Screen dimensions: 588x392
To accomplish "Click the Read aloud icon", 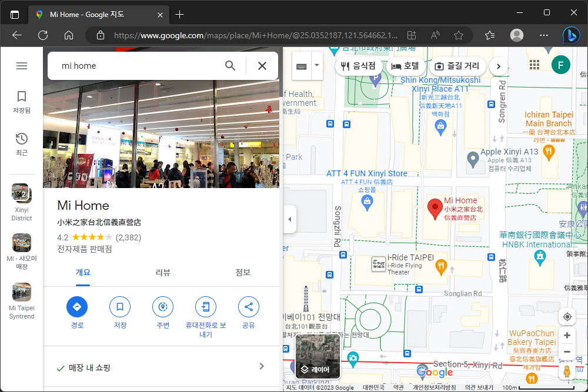I will 435,35.
